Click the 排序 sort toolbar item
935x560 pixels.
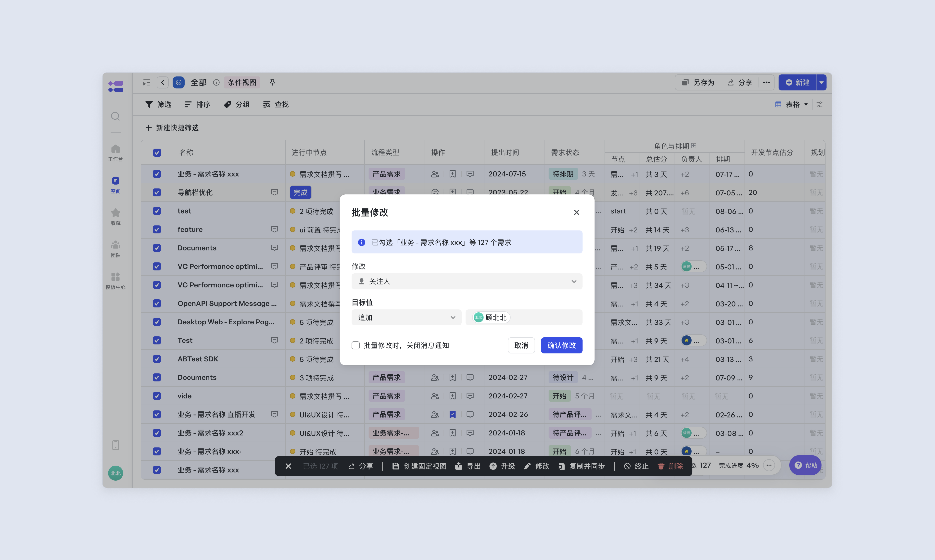(x=197, y=104)
